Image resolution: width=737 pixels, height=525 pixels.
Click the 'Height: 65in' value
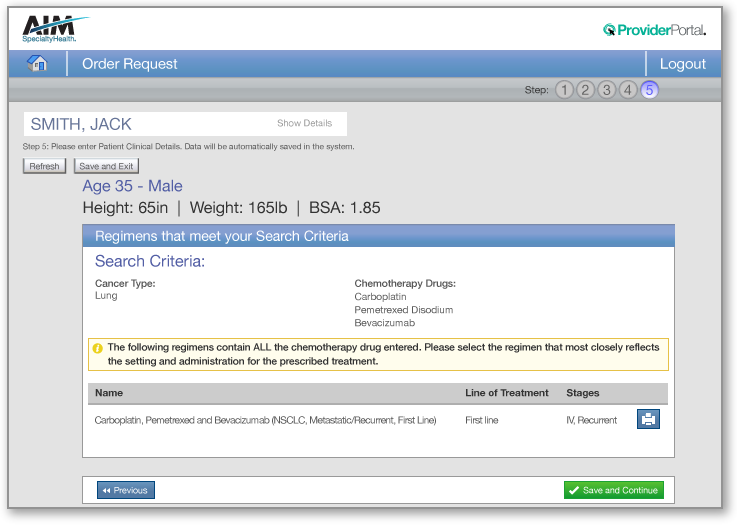click(x=125, y=208)
